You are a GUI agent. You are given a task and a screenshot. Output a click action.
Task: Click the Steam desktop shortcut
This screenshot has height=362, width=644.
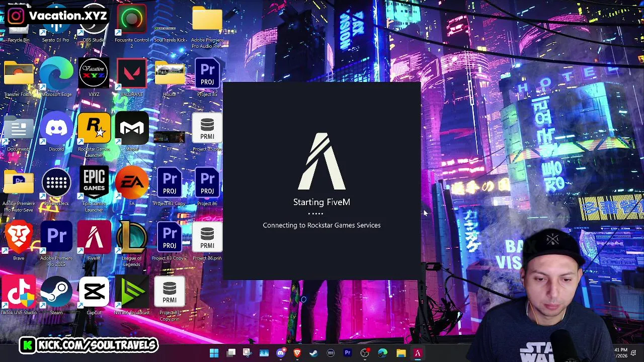[56, 297]
